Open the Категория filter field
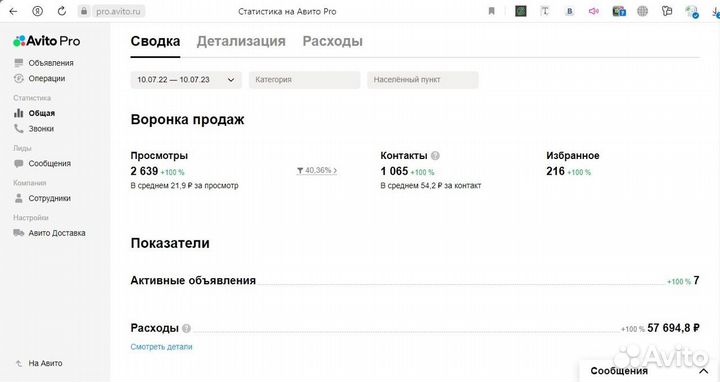Viewport: 720px width, 382px height. [304, 80]
